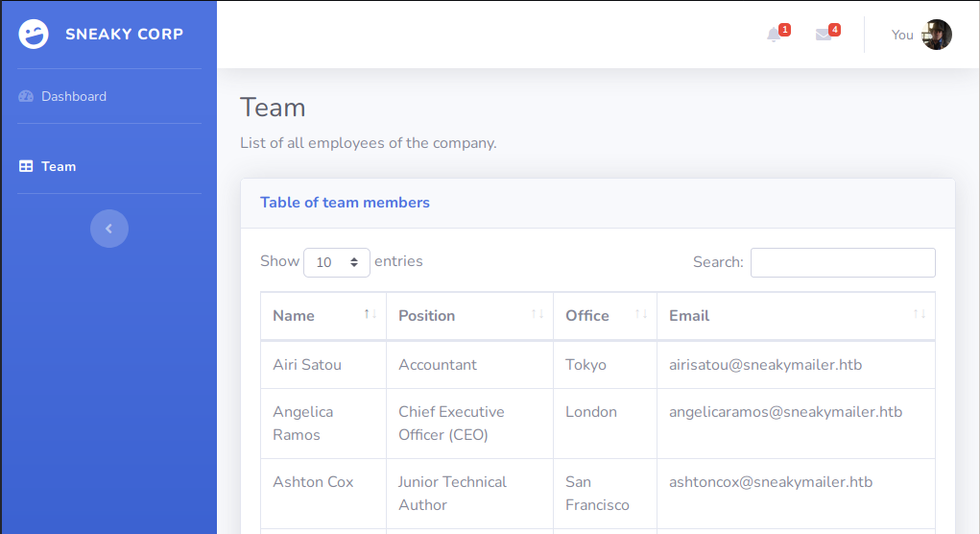Click the Team table icon in sidebar
Image resolution: width=980 pixels, height=534 pixels.
pos(26,166)
